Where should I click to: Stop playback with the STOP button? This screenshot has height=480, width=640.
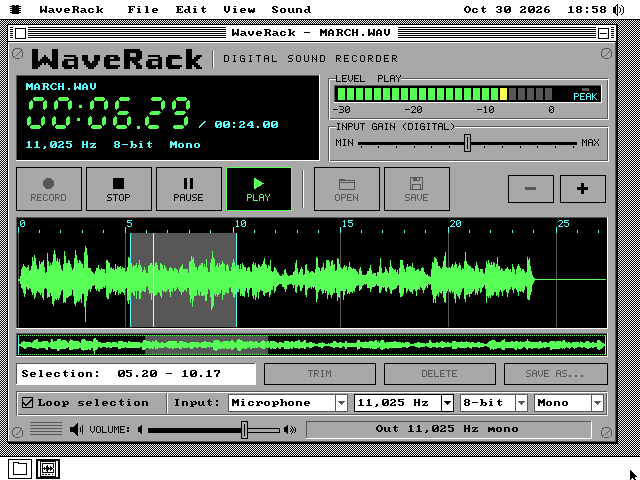pos(119,189)
